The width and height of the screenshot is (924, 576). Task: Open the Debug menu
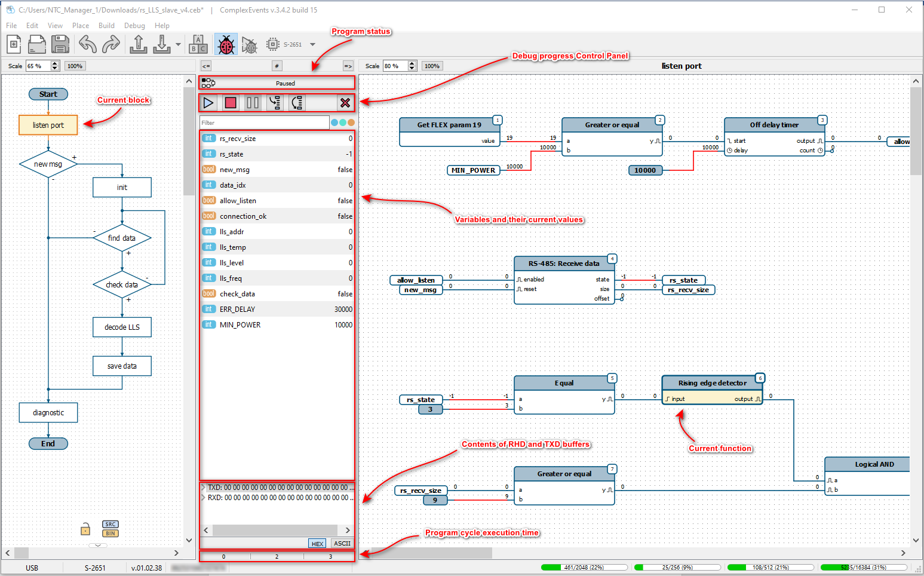pos(134,26)
